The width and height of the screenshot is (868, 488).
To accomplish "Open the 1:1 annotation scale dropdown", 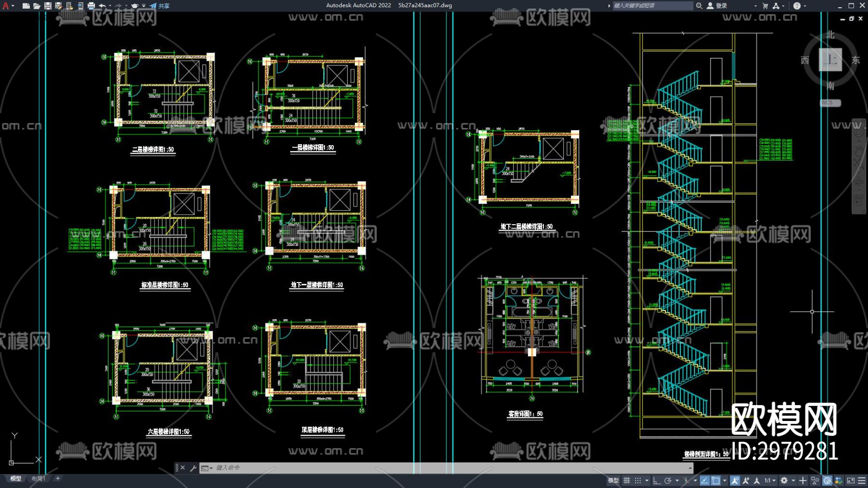I will click(x=770, y=480).
